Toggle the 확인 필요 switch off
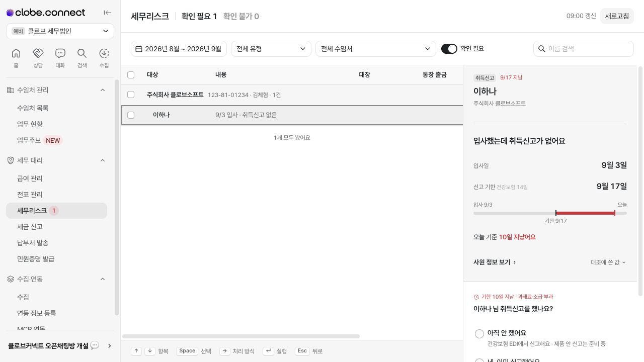 449,49
